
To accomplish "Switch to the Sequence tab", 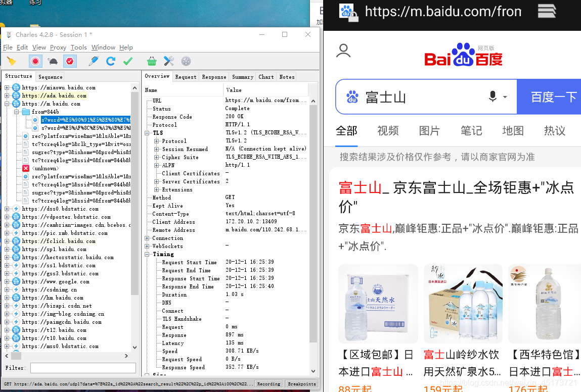I will click(50, 77).
